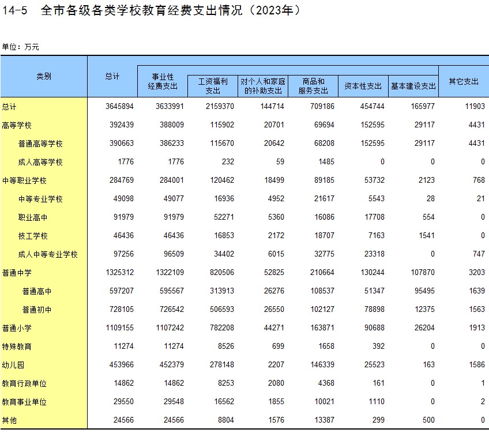
Task: Select the 中等职业学校 row label
Action: 24,180
